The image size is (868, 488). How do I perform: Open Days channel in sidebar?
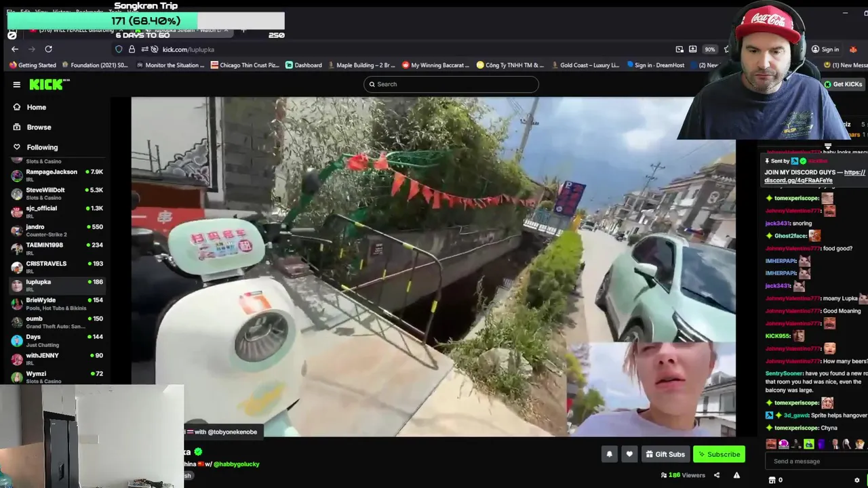coord(57,340)
